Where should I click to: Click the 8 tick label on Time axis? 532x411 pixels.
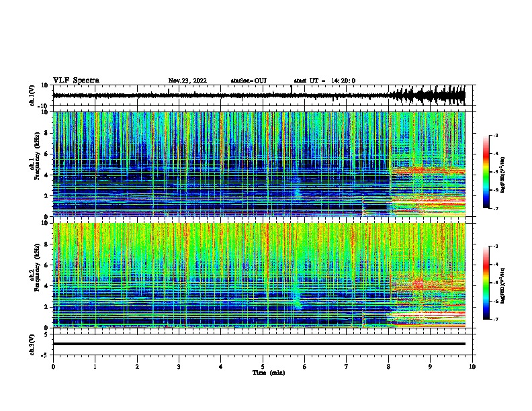388,367
